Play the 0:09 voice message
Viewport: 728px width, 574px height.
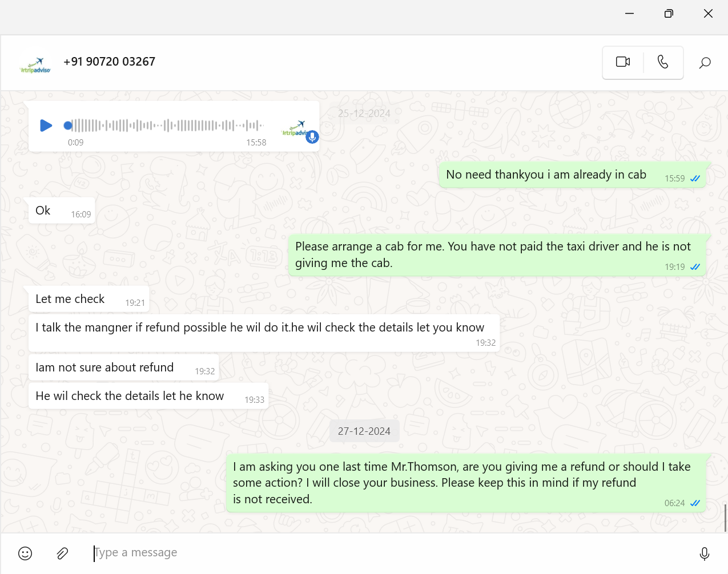pyautogui.click(x=46, y=126)
